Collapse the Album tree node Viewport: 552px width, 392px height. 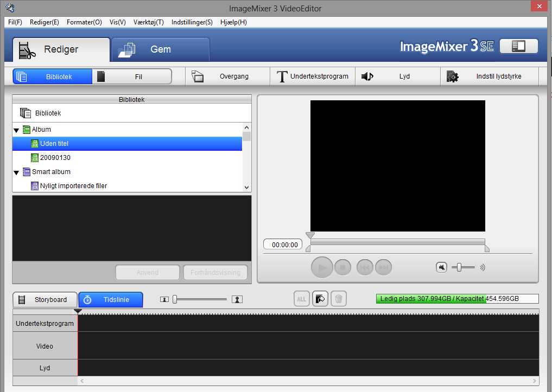pos(16,130)
